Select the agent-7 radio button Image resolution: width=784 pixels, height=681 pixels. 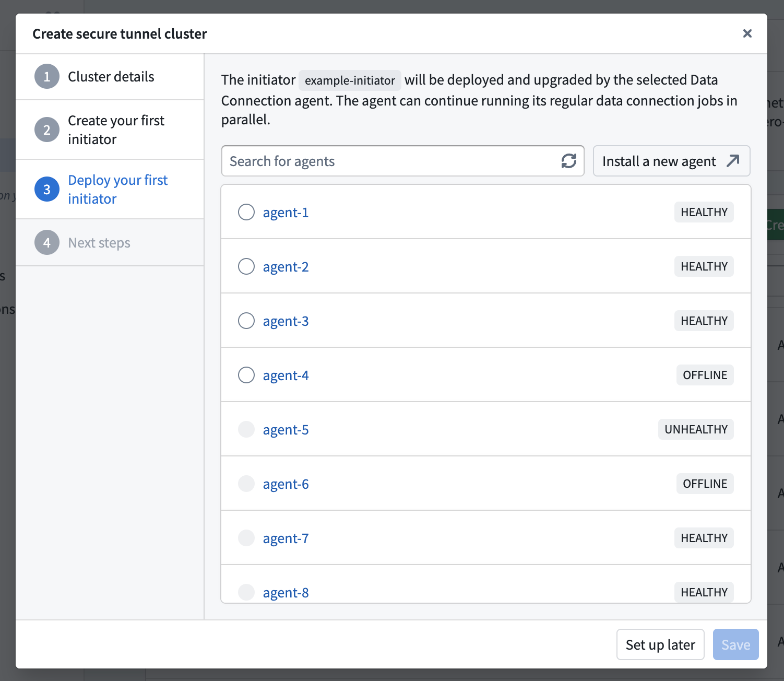click(x=246, y=538)
